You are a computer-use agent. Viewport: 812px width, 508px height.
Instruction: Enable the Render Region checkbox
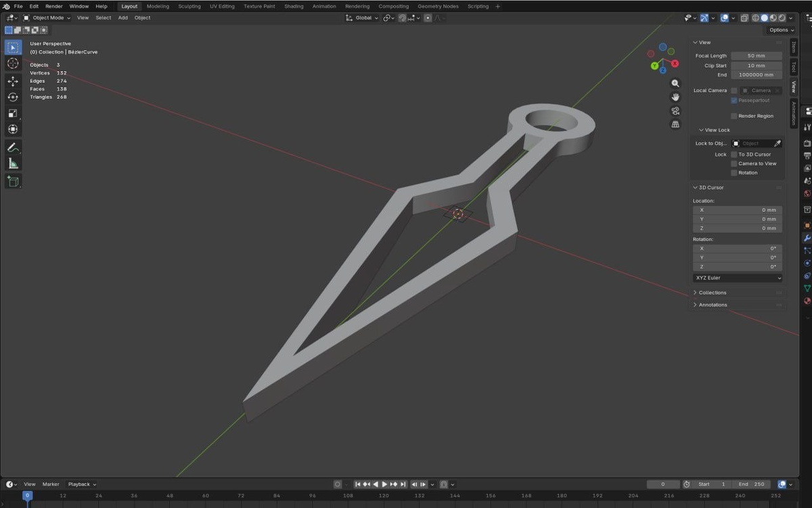point(734,116)
